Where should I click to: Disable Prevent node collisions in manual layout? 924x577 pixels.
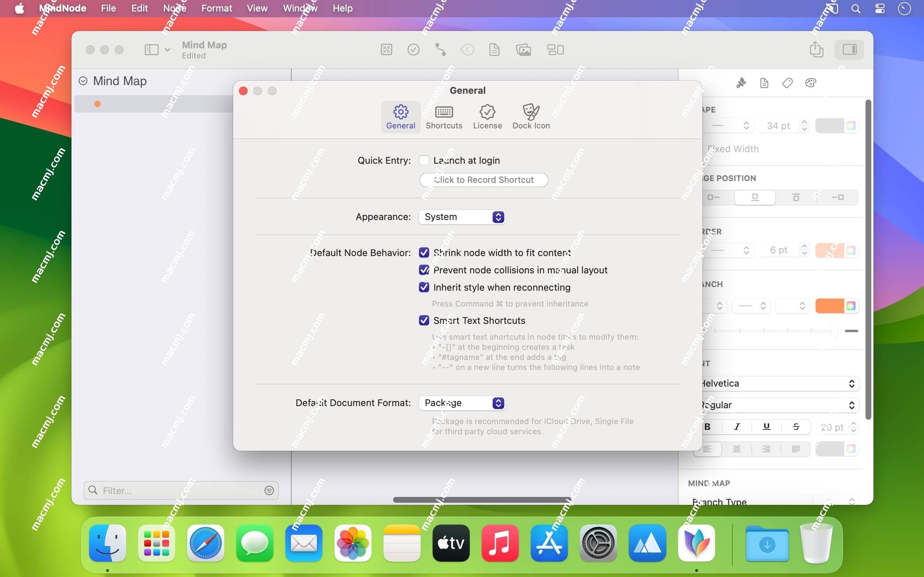424,270
